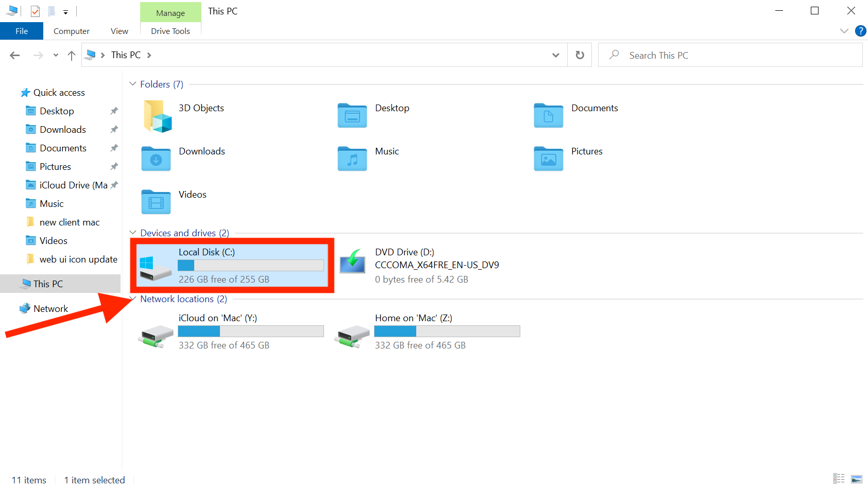
Task: Open the Music folder icon in Folders
Action: (352, 159)
